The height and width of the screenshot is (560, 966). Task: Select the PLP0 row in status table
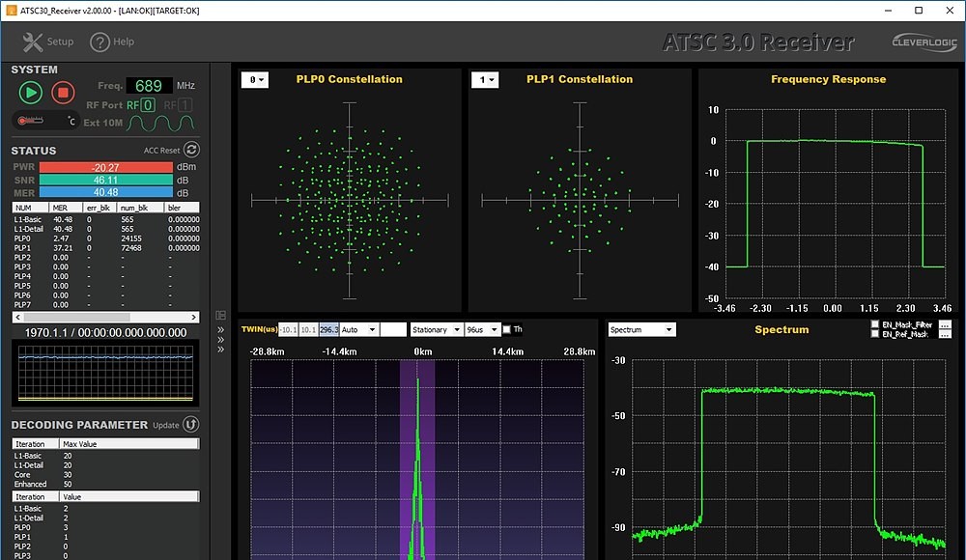(x=106, y=238)
